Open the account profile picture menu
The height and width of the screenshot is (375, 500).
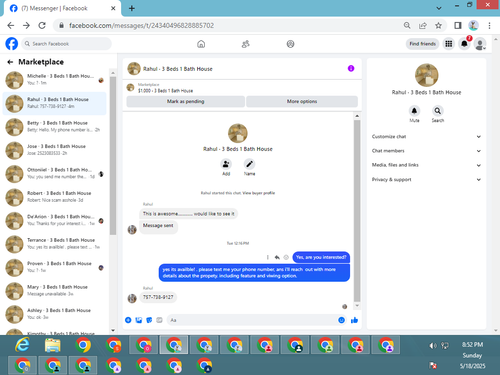(x=480, y=44)
